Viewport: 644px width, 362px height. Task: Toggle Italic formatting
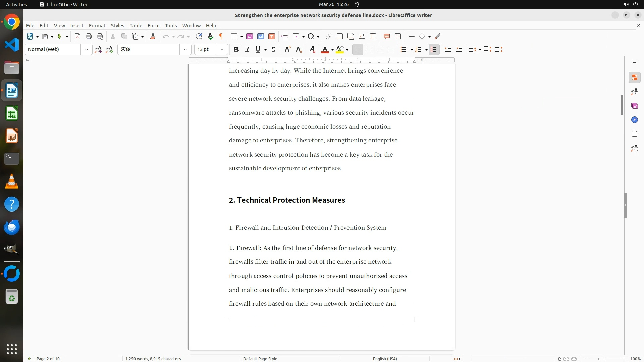click(x=247, y=50)
